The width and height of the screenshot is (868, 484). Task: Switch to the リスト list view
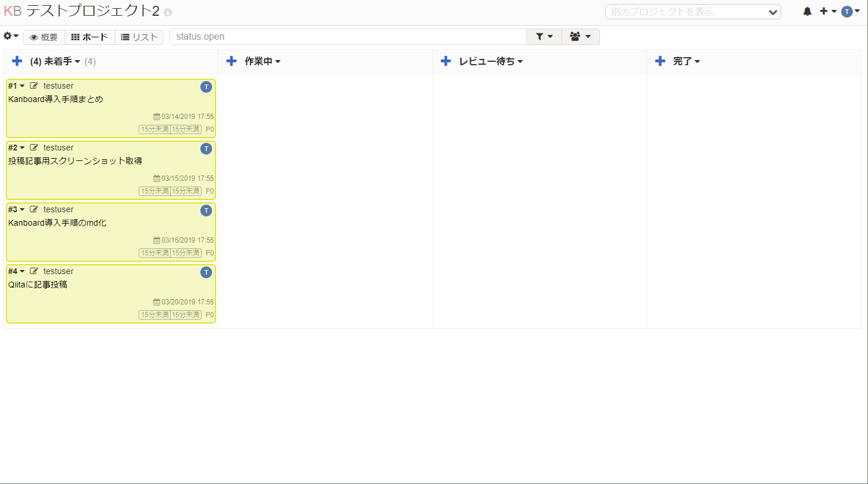(139, 37)
